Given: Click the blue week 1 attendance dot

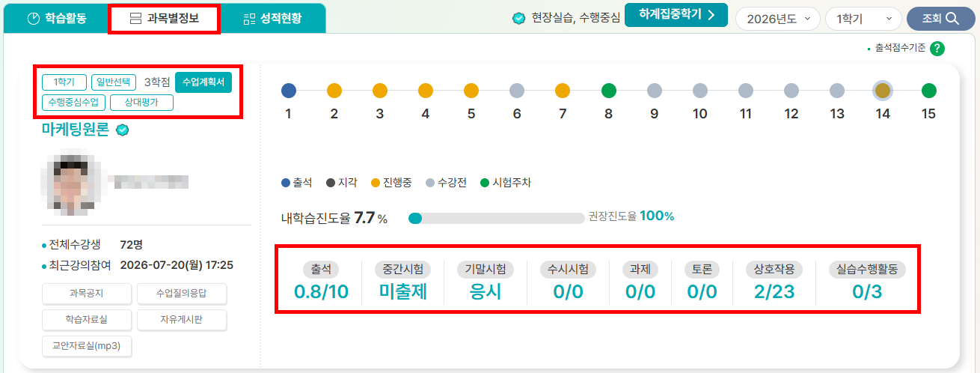Looking at the screenshot, I should 289,91.
